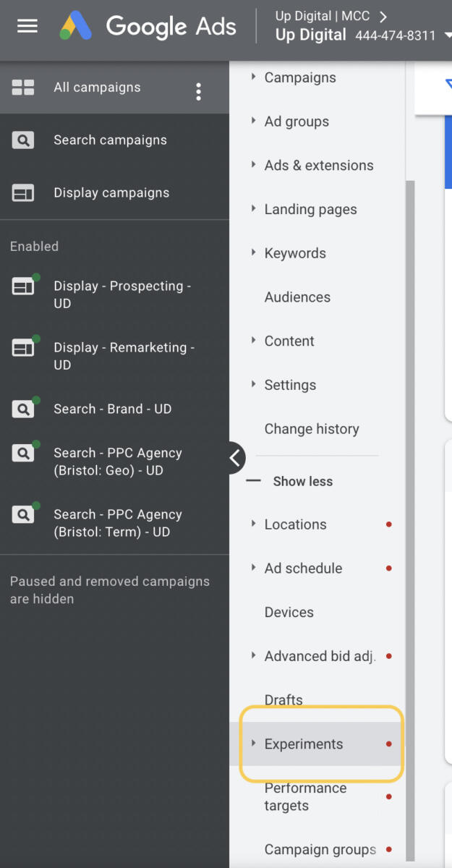Select the All campaigns grid icon

23,87
